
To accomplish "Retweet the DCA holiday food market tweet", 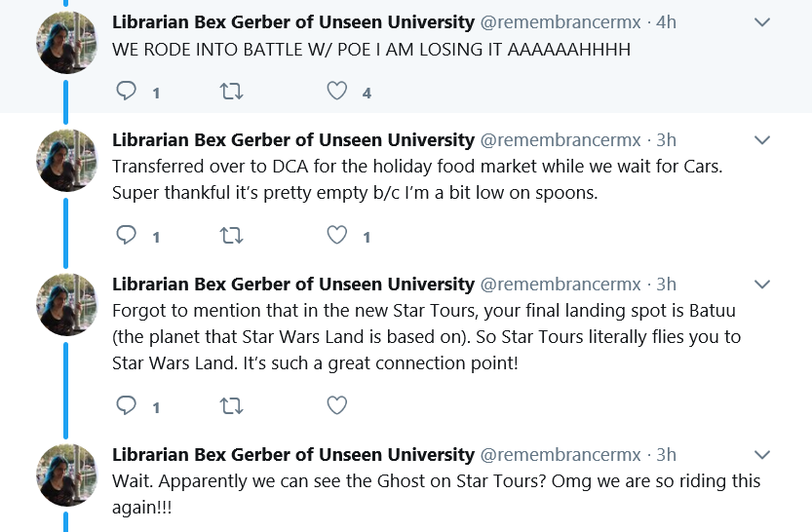I will click(x=231, y=236).
